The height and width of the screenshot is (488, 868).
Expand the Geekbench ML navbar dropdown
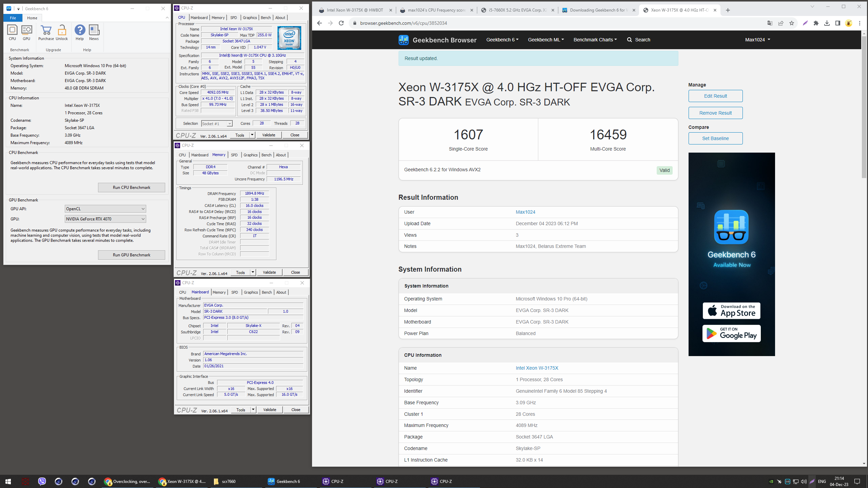546,40
